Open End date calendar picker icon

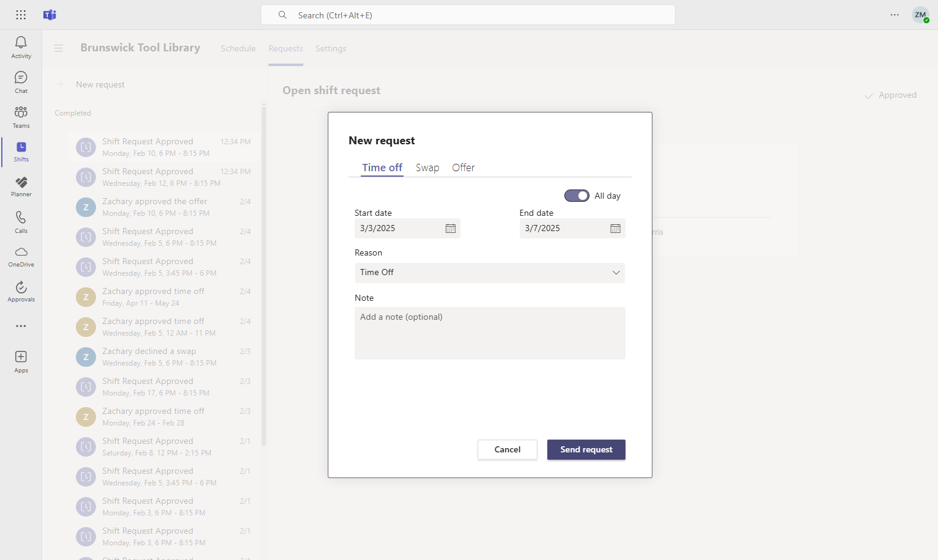click(x=615, y=229)
